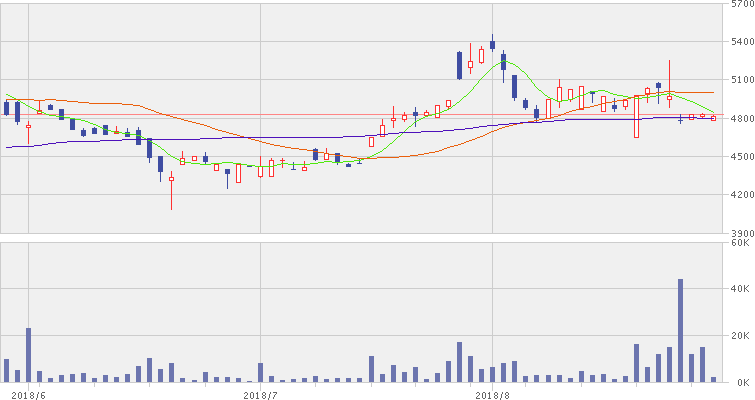Click the 5700 price axis label

pyautogui.click(x=739, y=5)
